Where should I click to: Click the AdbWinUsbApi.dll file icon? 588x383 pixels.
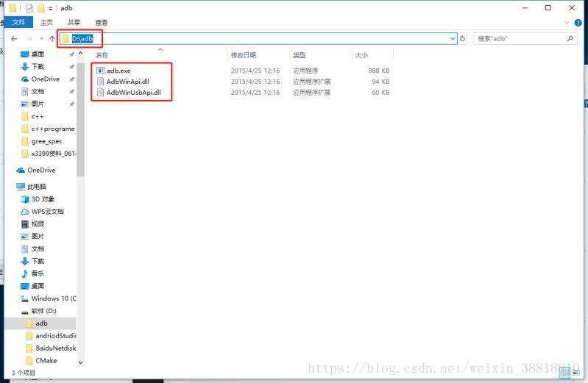[x=100, y=92]
